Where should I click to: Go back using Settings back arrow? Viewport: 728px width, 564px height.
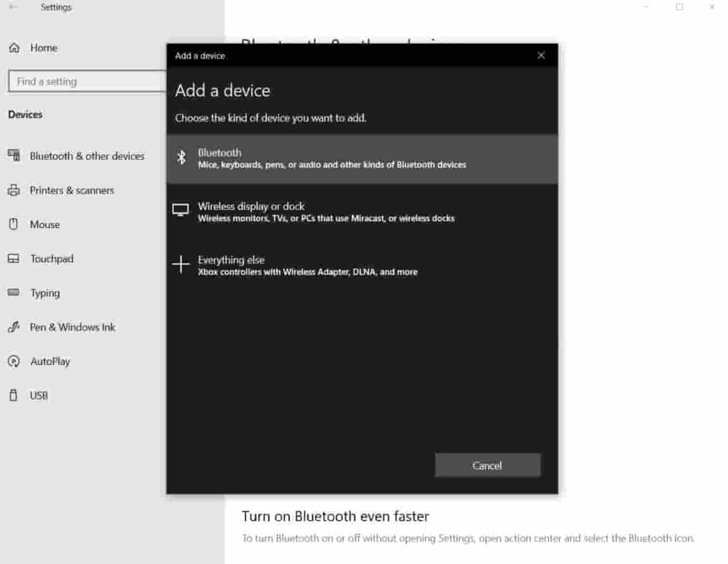[x=13, y=7]
